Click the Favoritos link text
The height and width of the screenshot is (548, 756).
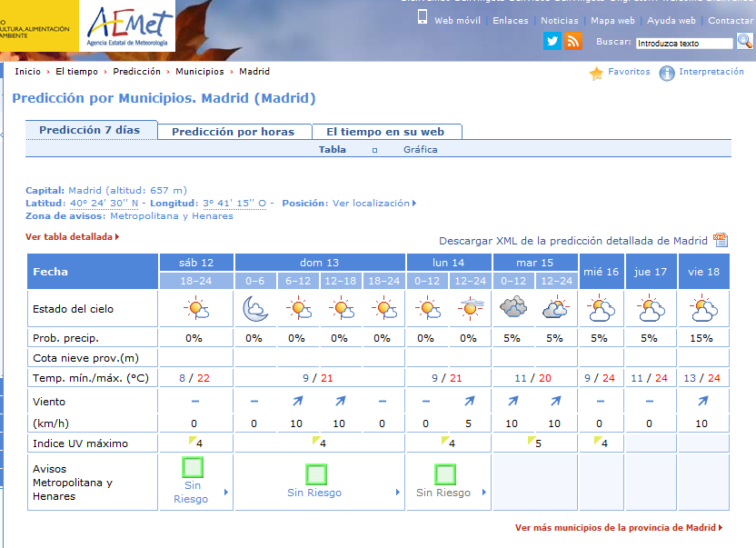(x=629, y=72)
